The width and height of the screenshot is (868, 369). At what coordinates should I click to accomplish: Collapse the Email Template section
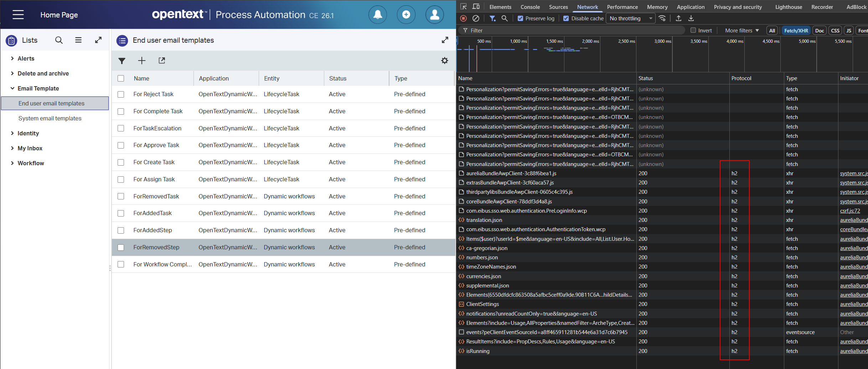[x=12, y=88]
